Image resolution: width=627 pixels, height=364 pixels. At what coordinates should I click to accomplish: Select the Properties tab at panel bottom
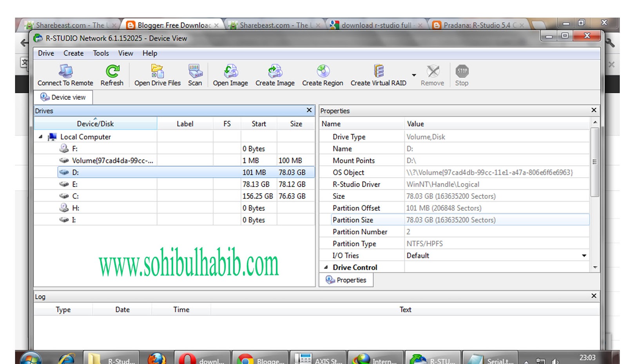[346, 280]
